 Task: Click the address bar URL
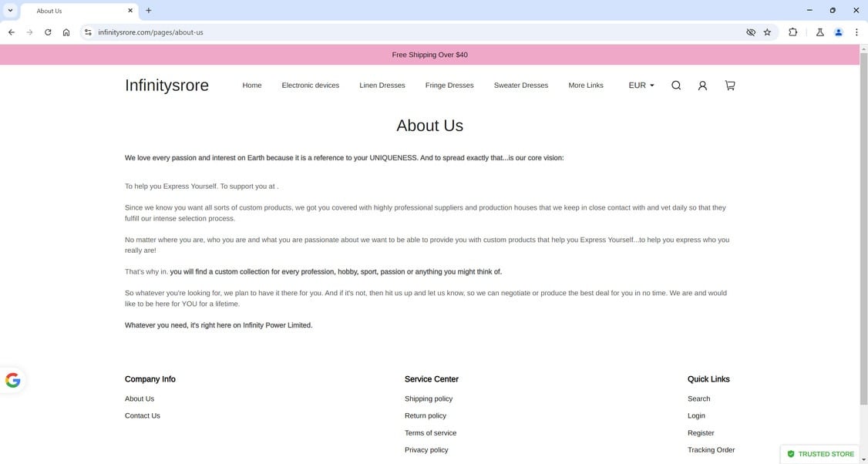[150, 32]
